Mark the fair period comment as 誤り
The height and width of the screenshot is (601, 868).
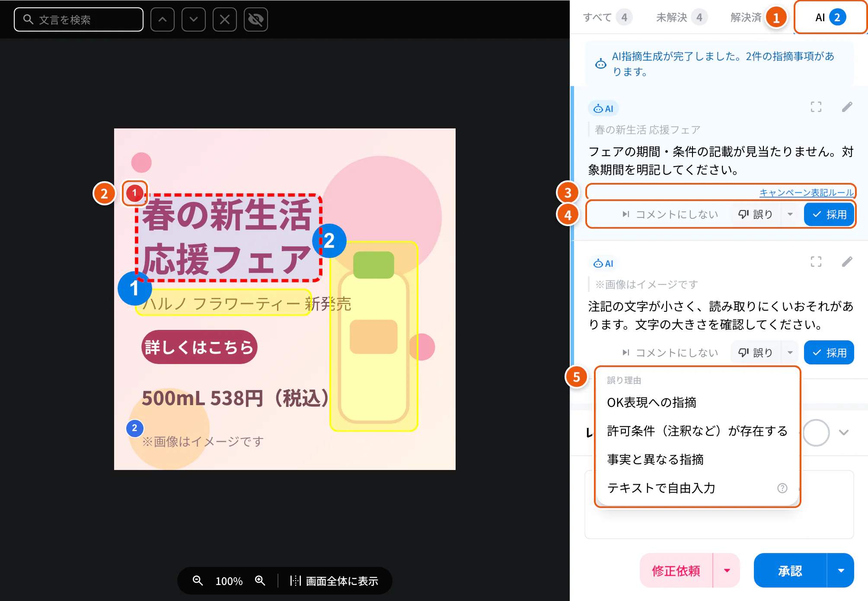pos(756,214)
